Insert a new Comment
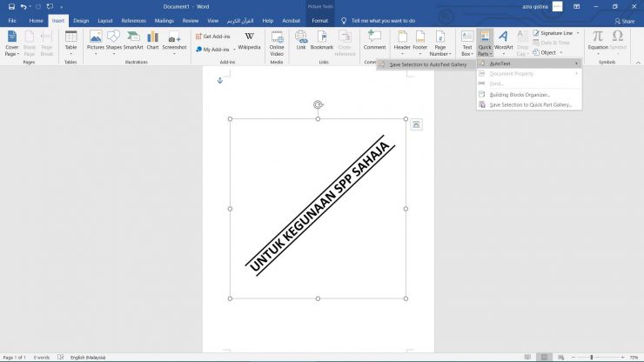This screenshot has width=644, height=362. point(374,41)
